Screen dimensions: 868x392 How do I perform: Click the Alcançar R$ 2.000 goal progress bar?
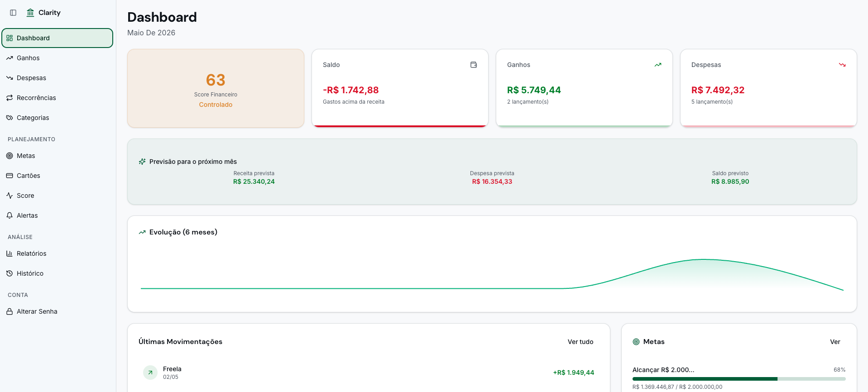point(739,379)
